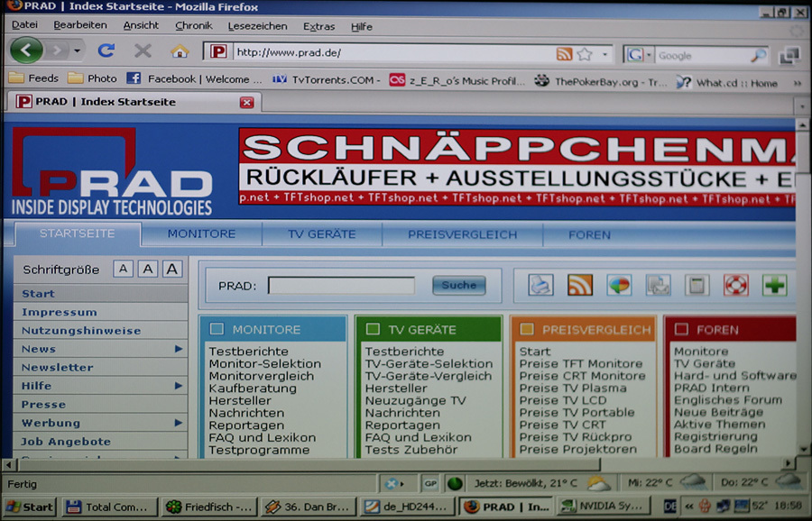Open the Impressum sidebar link
Image resolution: width=812 pixels, height=521 pixels.
tap(59, 312)
